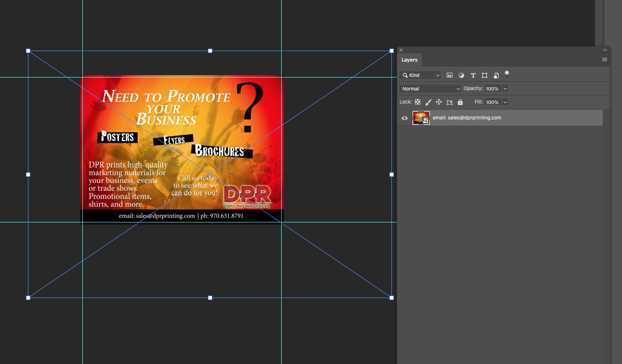
Task: Turn layer filtering on or off
Action: click(x=507, y=75)
